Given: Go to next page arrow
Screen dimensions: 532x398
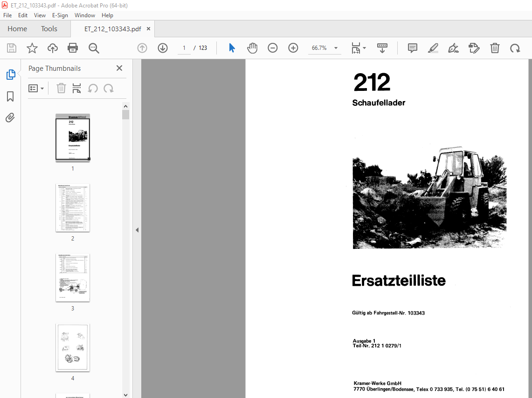Looking at the screenshot, I should click(163, 48).
